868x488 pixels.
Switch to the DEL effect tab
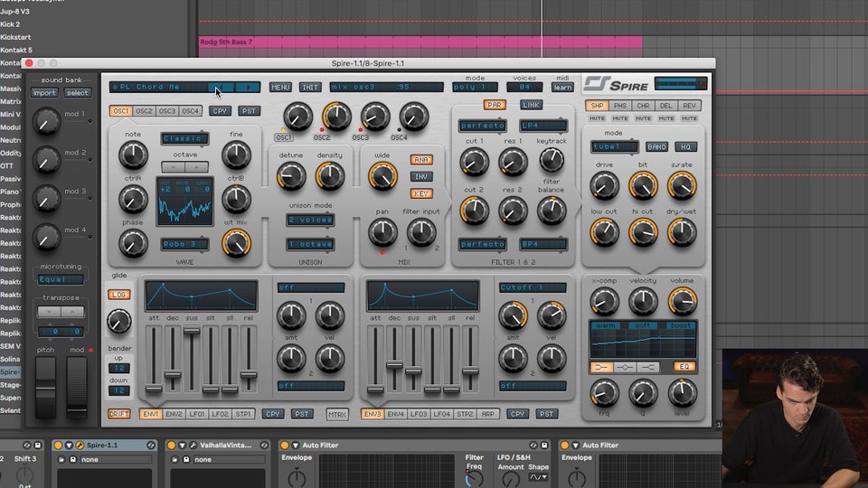pos(666,106)
